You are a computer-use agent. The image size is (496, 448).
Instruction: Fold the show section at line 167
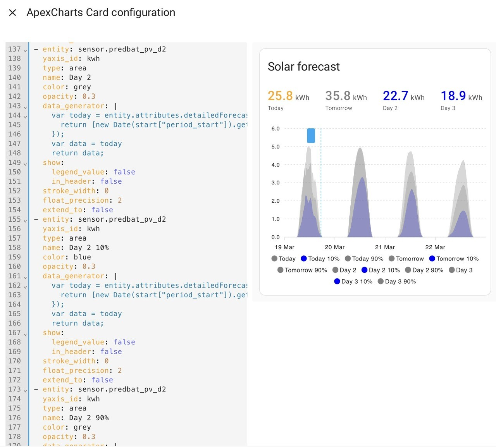tap(25, 334)
